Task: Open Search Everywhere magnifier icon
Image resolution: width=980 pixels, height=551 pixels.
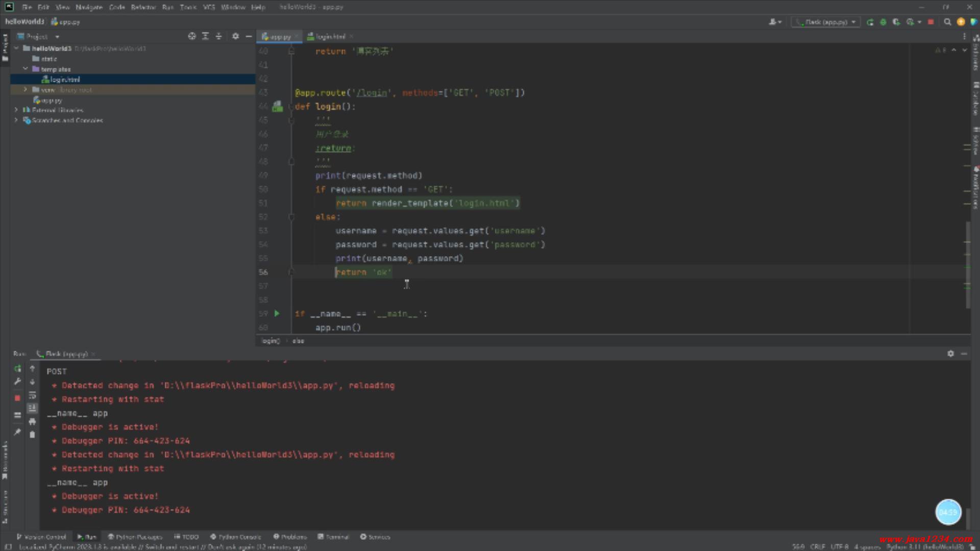Action: (947, 22)
